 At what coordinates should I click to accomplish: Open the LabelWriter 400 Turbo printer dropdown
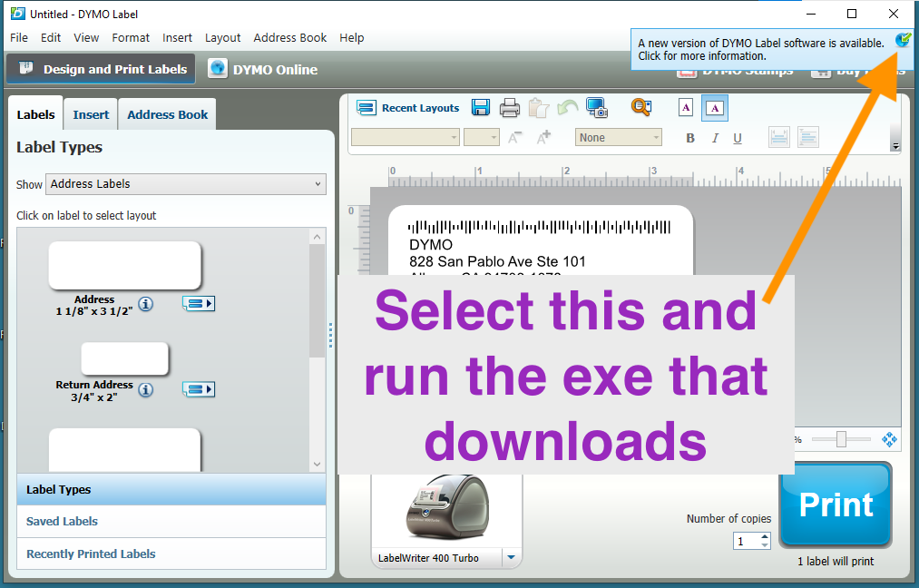tap(511, 557)
